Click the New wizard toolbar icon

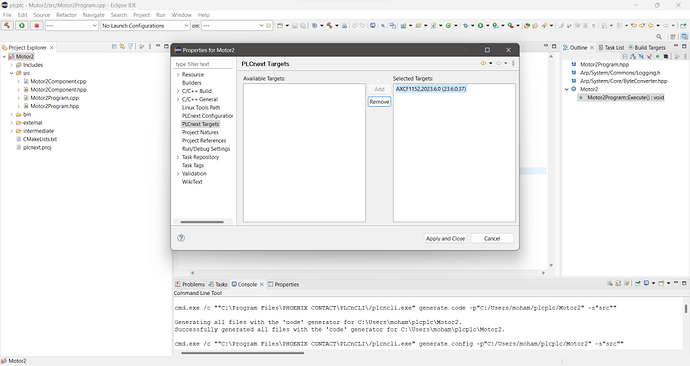click(280, 26)
